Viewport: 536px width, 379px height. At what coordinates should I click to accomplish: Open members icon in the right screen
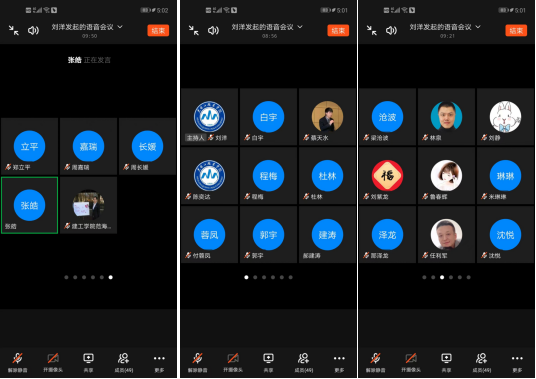pos(482,363)
